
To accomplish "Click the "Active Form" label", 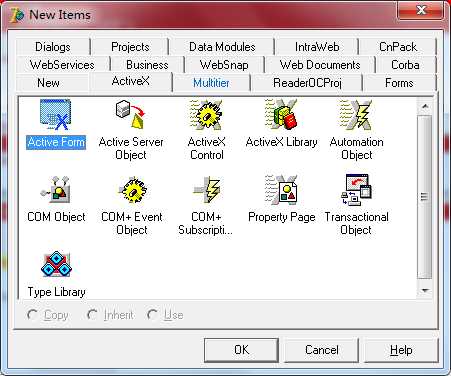I will click(x=56, y=142).
